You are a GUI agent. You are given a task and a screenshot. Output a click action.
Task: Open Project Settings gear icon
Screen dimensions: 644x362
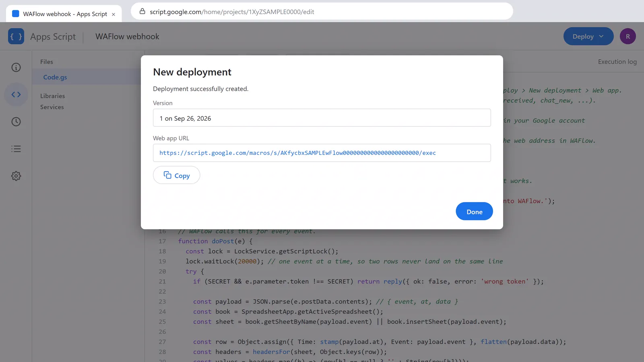pos(16,176)
